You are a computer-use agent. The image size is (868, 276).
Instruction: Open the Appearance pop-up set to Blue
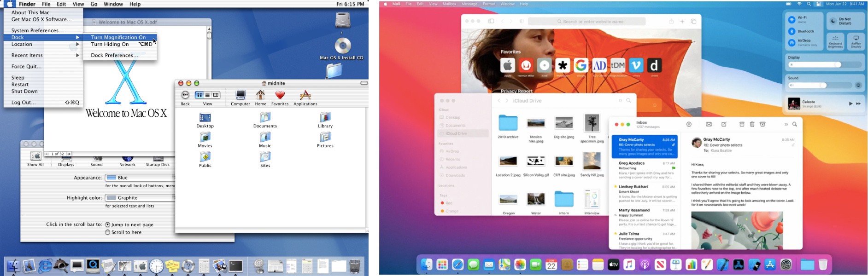pyautogui.click(x=140, y=178)
